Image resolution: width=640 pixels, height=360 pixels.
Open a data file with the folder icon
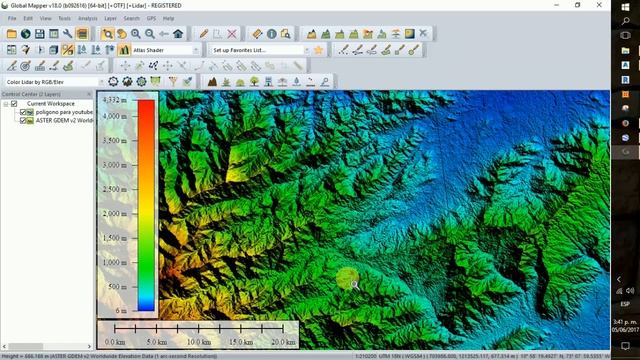(x=11, y=34)
